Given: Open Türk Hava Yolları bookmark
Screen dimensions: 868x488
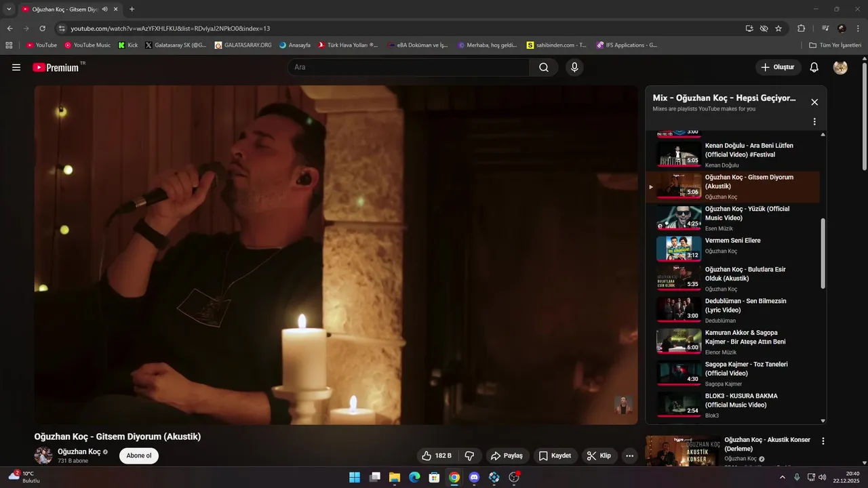Looking at the screenshot, I should pyautogui.click(x=348, y=45).
